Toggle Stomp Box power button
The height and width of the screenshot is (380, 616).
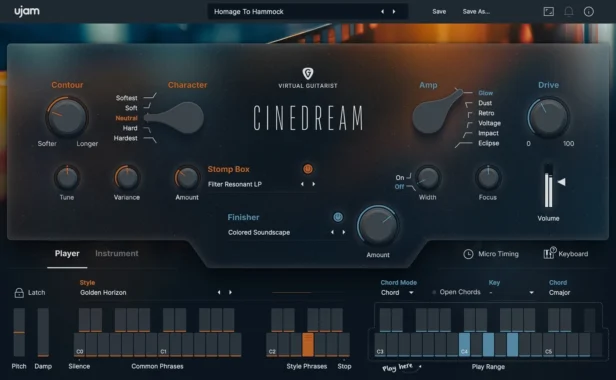coord(308,169)
